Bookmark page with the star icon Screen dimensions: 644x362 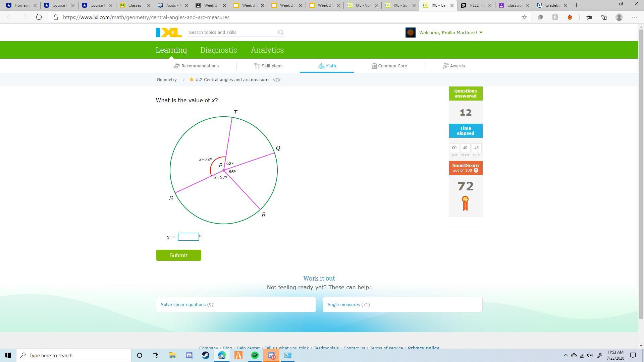pyautogui.click(x=524, y=17)
